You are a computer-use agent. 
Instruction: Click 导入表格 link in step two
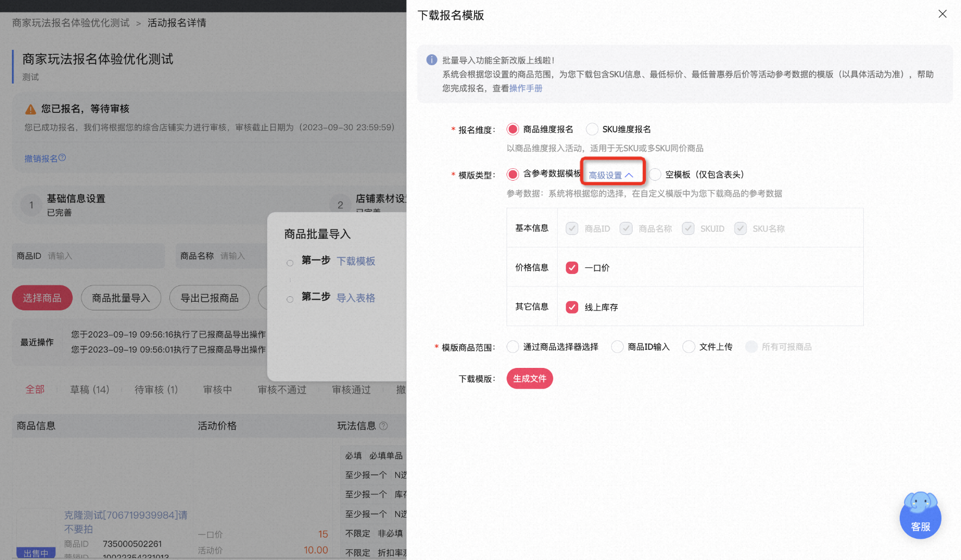coord(356,298)
